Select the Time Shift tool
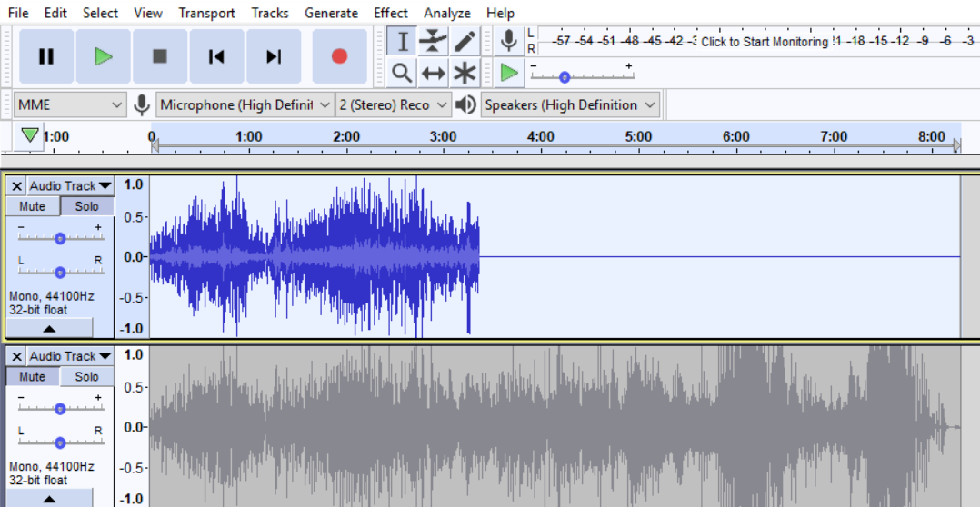Screen dimensions: 980x507 point(433,73)
